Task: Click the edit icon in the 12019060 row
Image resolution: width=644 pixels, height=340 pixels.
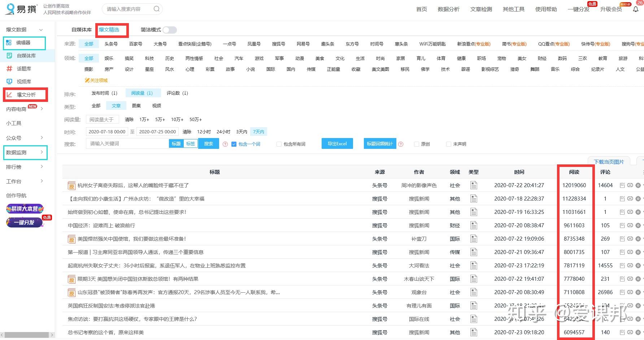Action: pos(622,185)
